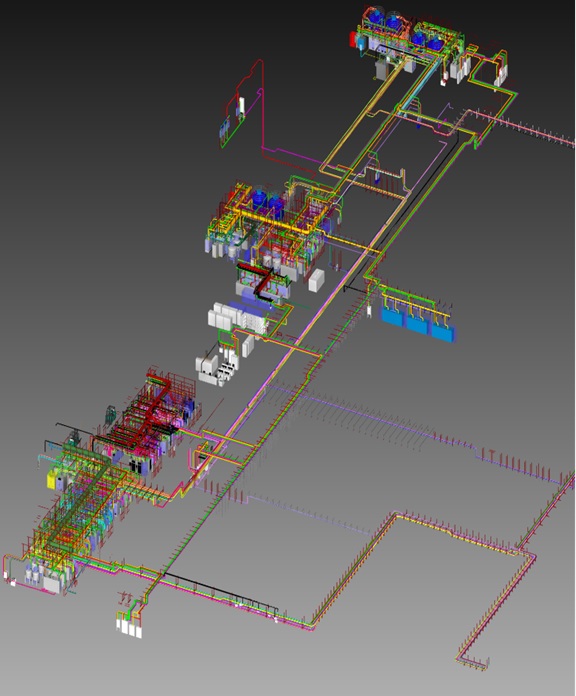This screenshot has width=576, height=696.
Task: Click the white machine group below the cabinets
Action: point(217,368)
